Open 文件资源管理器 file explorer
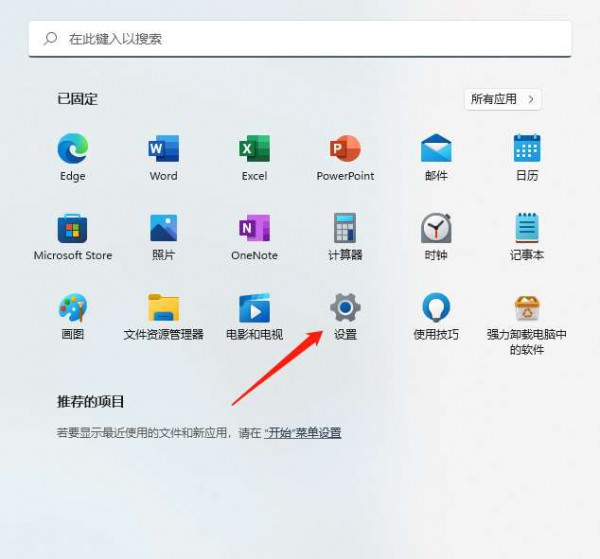The image size is (600, 559). [x=163, y=308]
